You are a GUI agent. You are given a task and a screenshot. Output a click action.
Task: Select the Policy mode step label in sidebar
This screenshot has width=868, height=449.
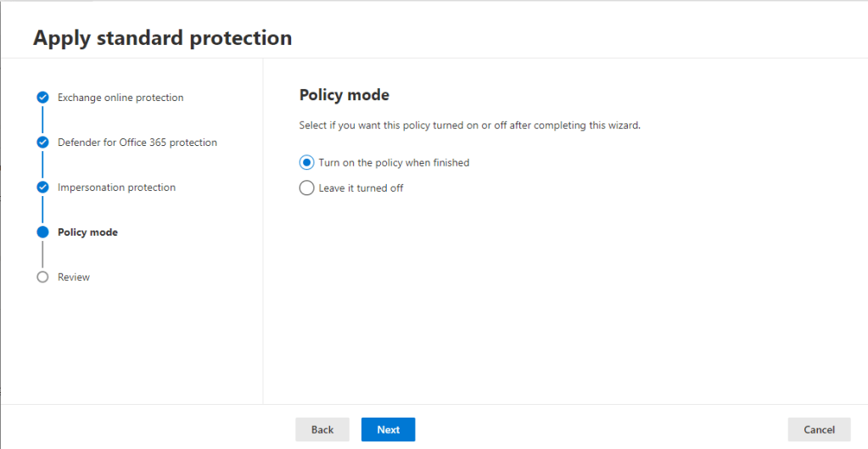87,233
